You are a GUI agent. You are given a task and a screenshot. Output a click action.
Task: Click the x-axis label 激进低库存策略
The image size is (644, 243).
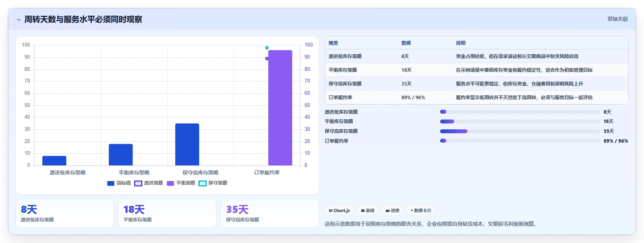click(67, 172)
